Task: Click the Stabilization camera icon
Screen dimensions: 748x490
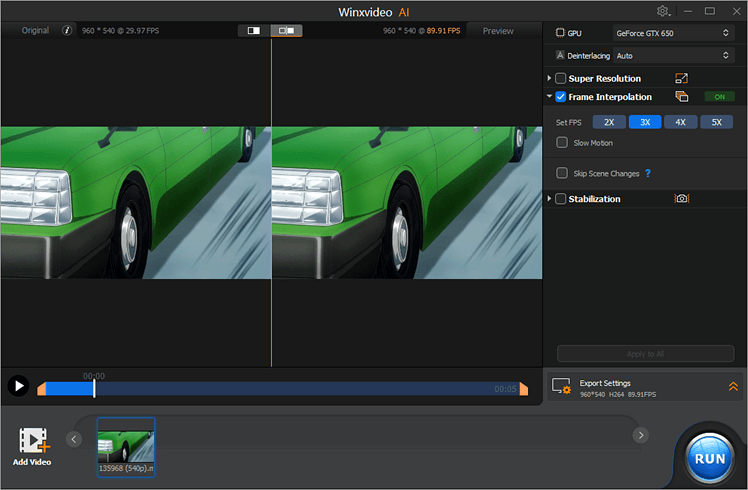Action: 682,199
